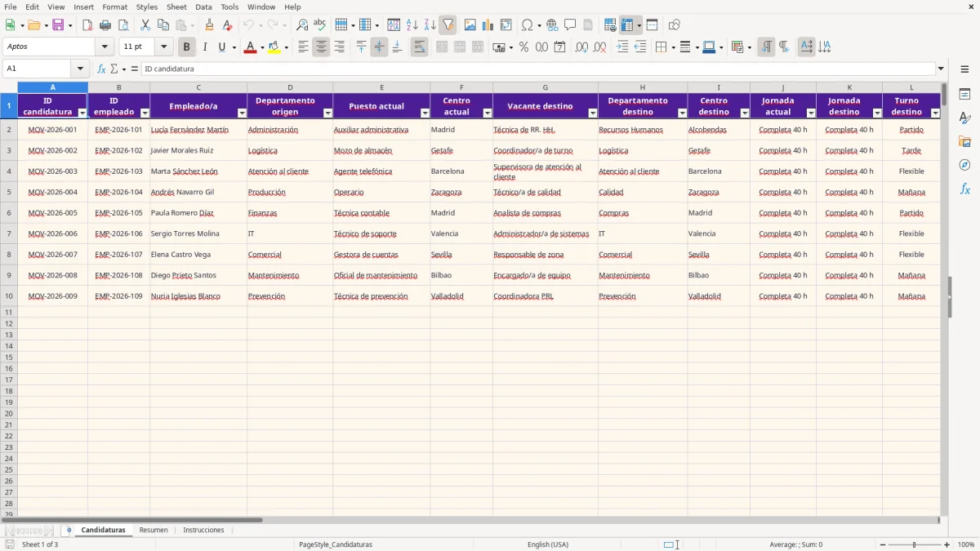The image size is (980, 551).
Task: Open Find & Replace icon
Action: pyautogui.click(x=302, y=25)
